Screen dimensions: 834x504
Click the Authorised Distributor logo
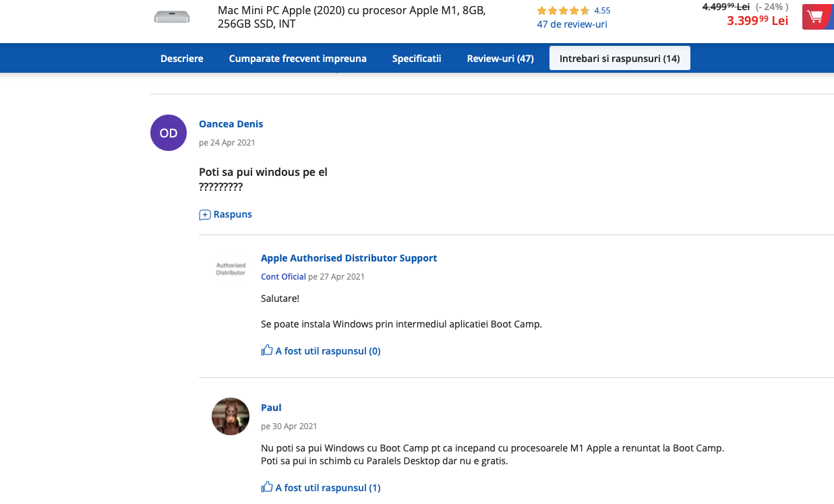[x=231, y=269]
